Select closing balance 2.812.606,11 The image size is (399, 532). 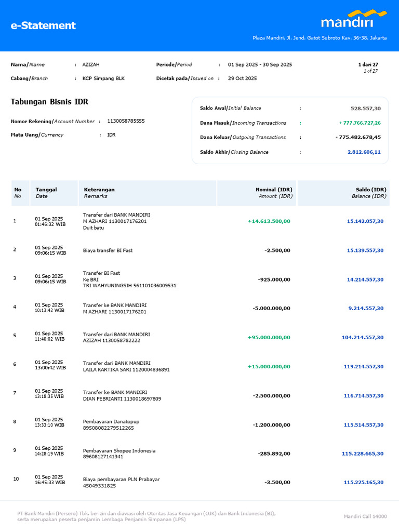364,152
